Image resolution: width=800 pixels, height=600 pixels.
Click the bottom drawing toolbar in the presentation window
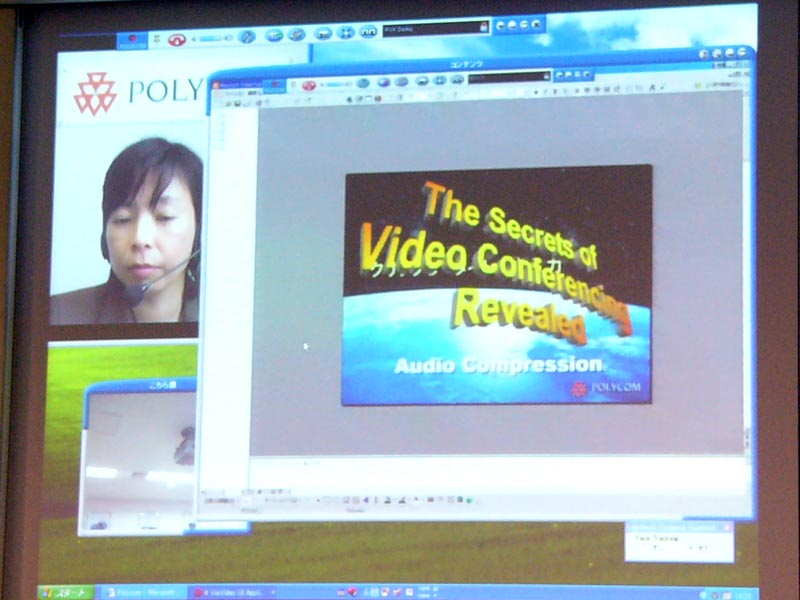point(339,501)
